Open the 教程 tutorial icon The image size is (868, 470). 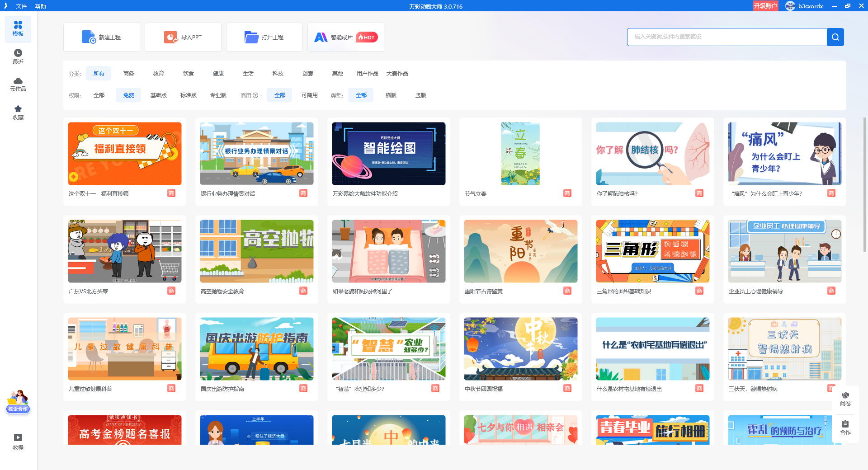pos(18,442)
